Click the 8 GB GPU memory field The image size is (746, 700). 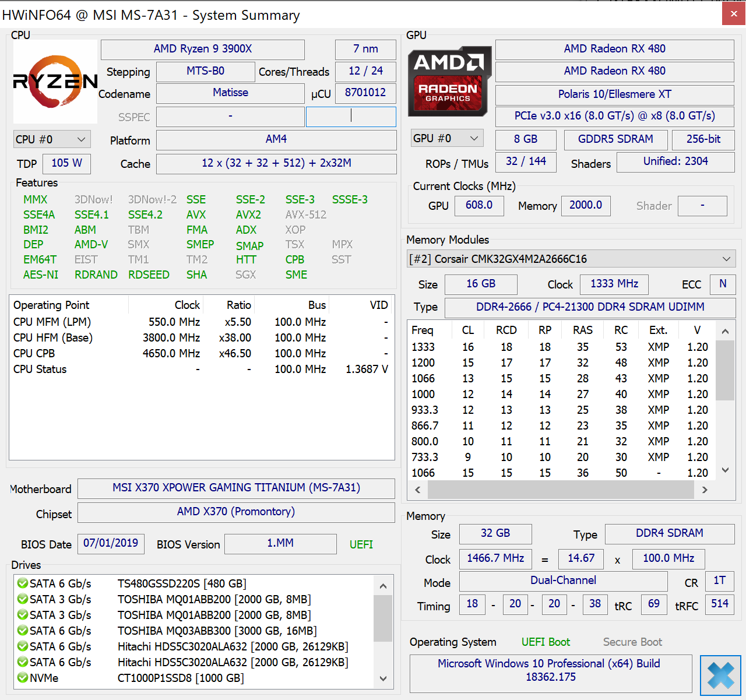(x=526, y=140)
